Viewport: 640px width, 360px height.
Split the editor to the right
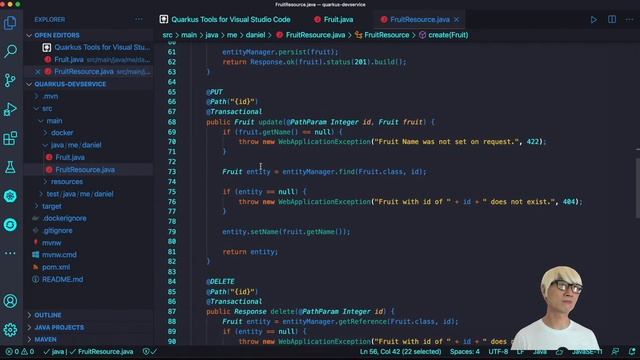(612, 20)
